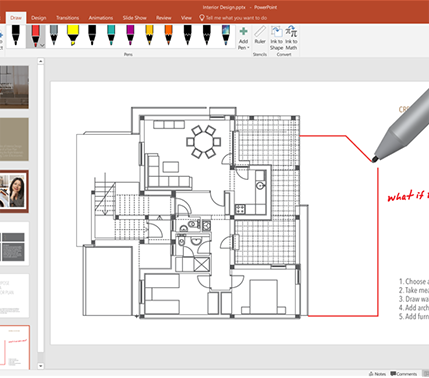Open the Slide Show tab
This screenshot has height=378, width=429.
coord(134,18)
